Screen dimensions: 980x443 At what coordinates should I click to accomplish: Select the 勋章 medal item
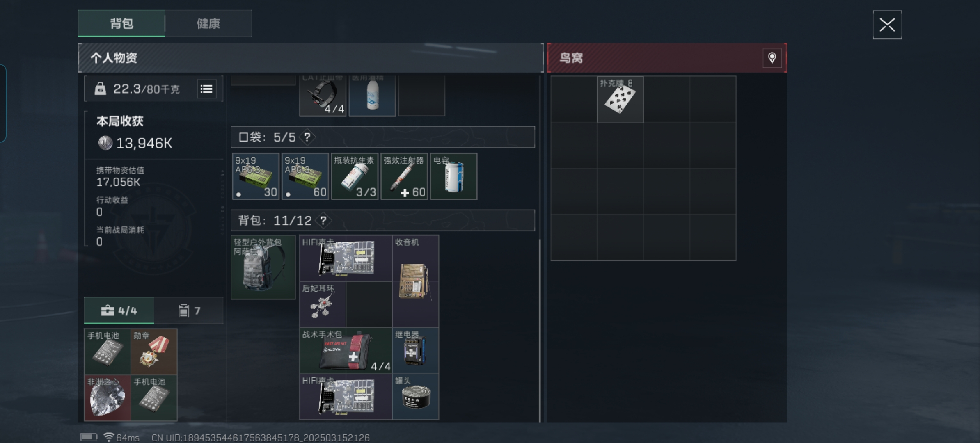(x=154, y=352)
